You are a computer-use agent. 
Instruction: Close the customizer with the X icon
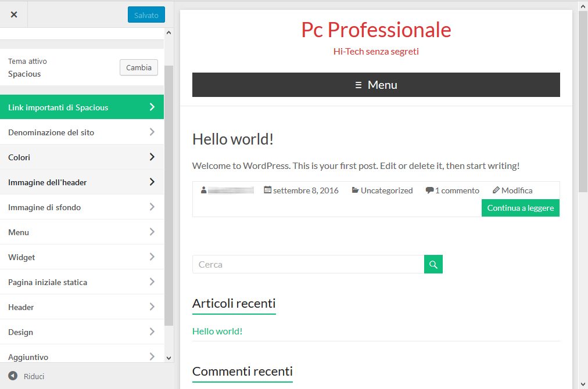point(14,15)
